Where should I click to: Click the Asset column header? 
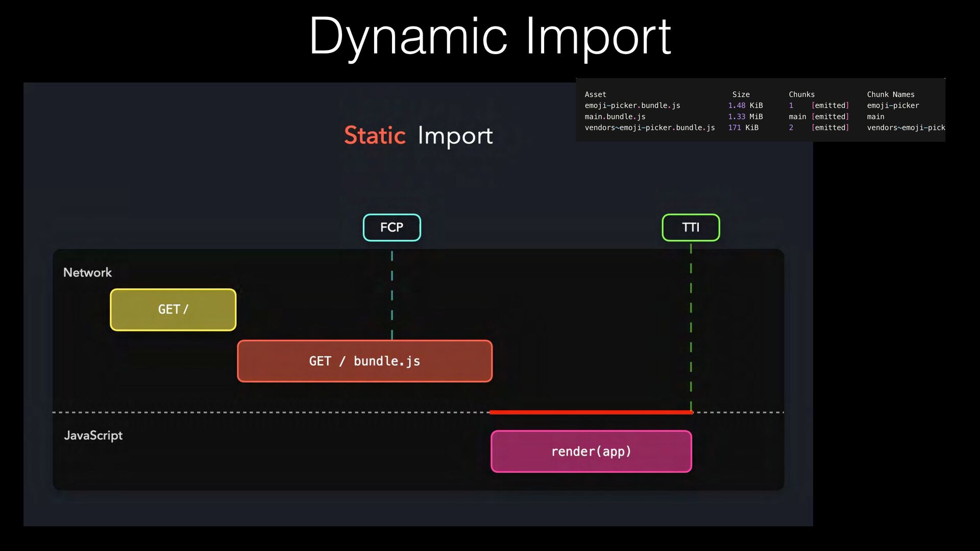(595, 94)
